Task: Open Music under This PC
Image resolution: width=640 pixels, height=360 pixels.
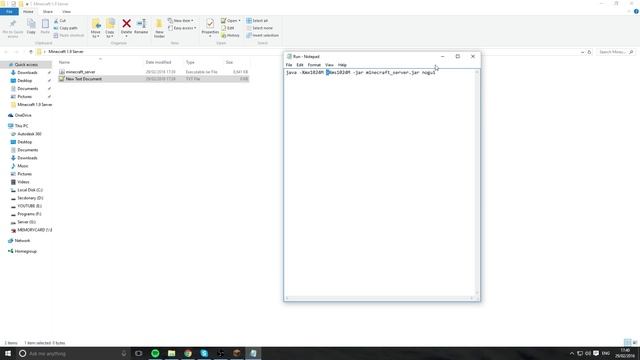Action: (23, 166)
